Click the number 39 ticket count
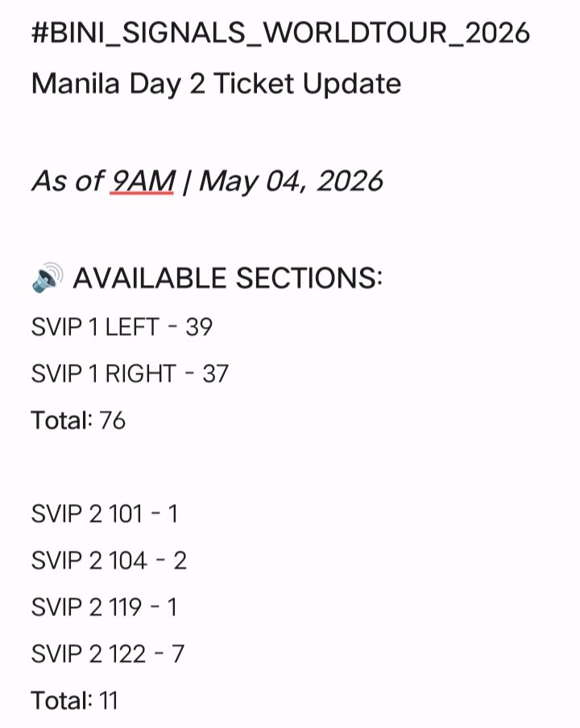 [x=199, y=327]
